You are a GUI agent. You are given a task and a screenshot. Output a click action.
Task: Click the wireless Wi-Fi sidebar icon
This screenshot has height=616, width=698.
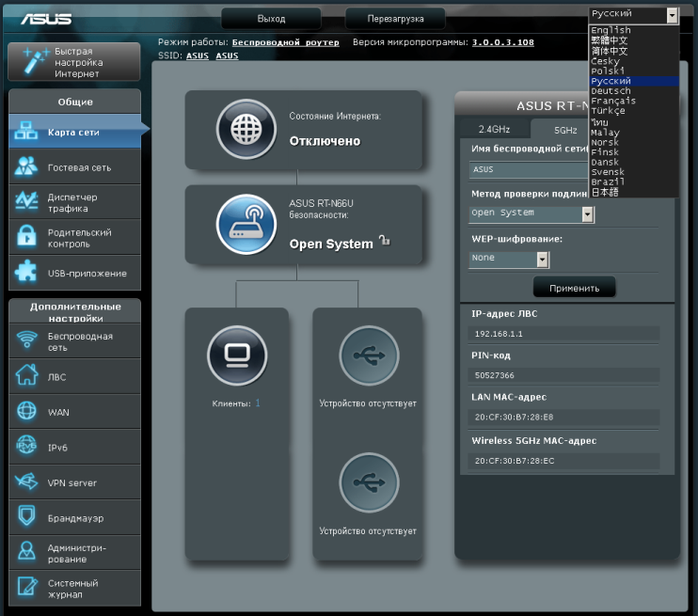click(x=26, y=340)
